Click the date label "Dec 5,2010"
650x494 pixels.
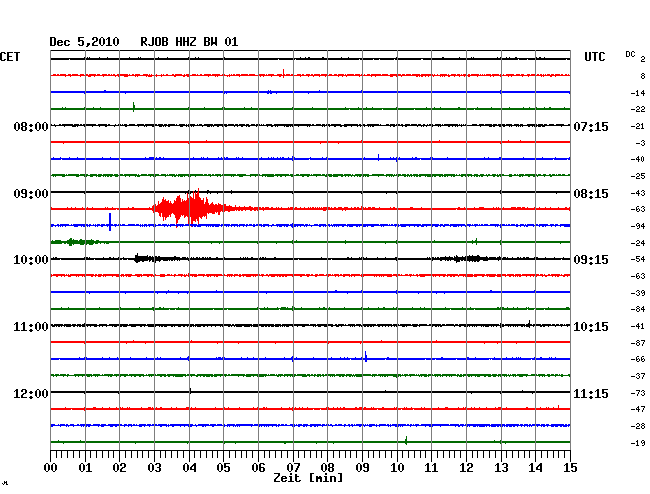click(84, 42)
